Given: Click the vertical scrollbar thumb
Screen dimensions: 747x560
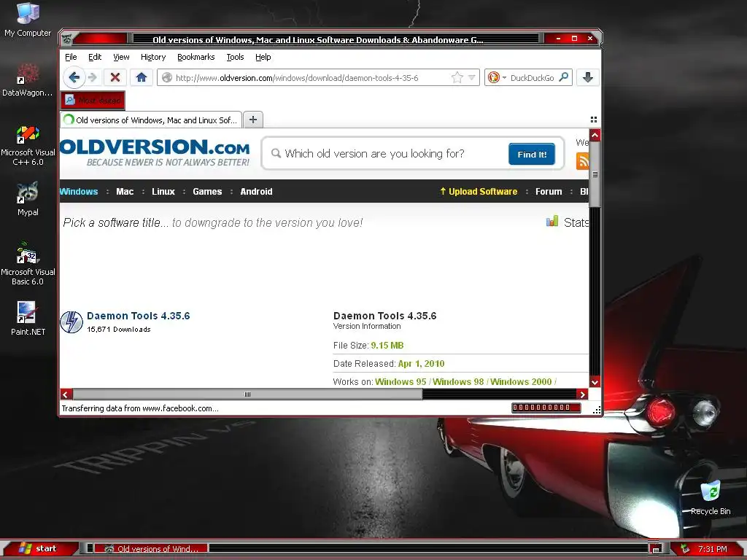Looking at the screenshot, I should pos(595,174).
